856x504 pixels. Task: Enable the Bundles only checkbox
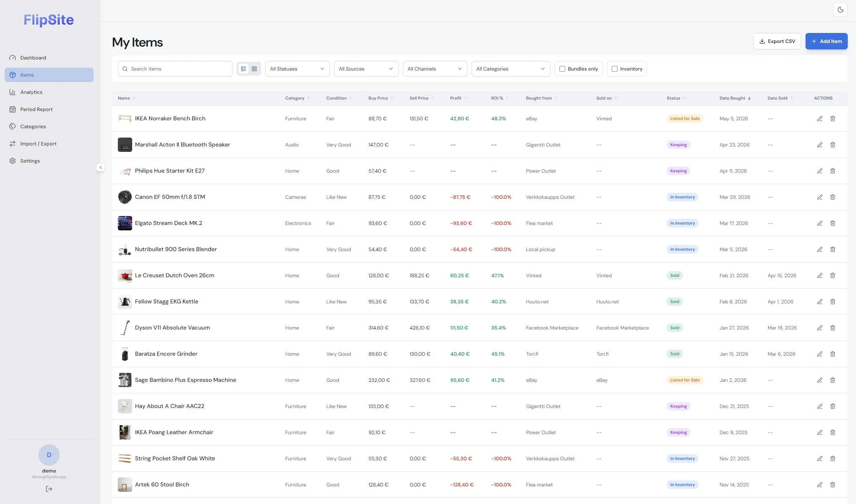(x=562, y=69)
